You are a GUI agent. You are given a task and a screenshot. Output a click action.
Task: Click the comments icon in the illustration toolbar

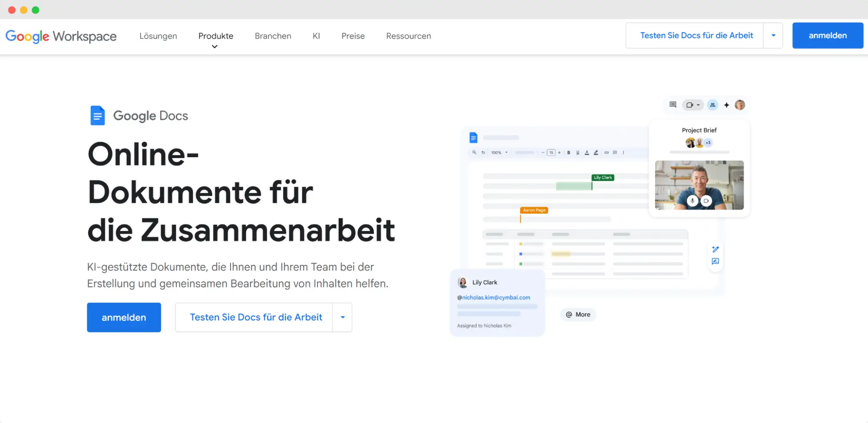click(673, 105)
